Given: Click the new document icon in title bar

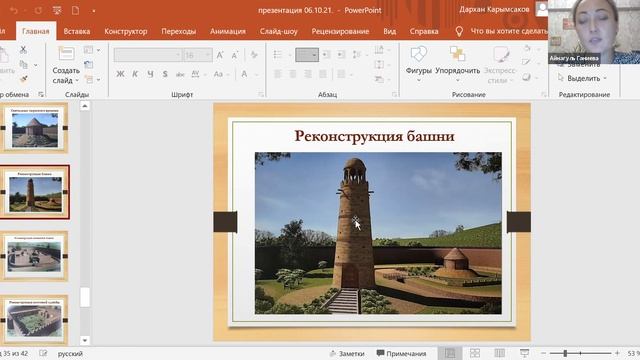Looking at the screenshot, I should (76, 11).
